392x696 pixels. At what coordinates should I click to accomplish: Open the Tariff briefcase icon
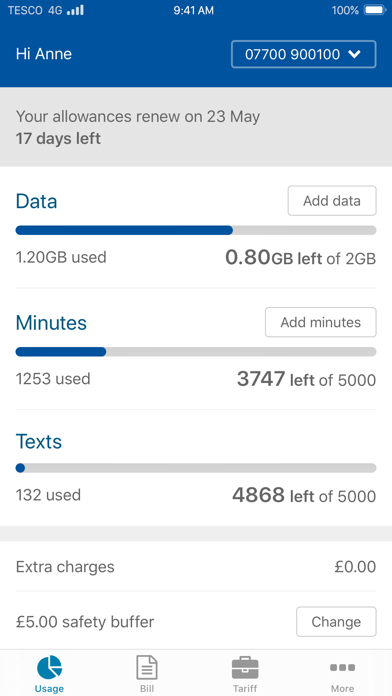[245, 668]
